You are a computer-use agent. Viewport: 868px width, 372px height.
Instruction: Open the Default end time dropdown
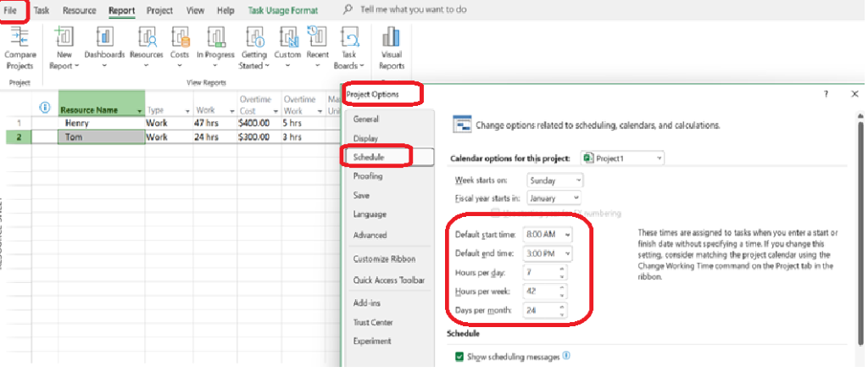[548, 253]
